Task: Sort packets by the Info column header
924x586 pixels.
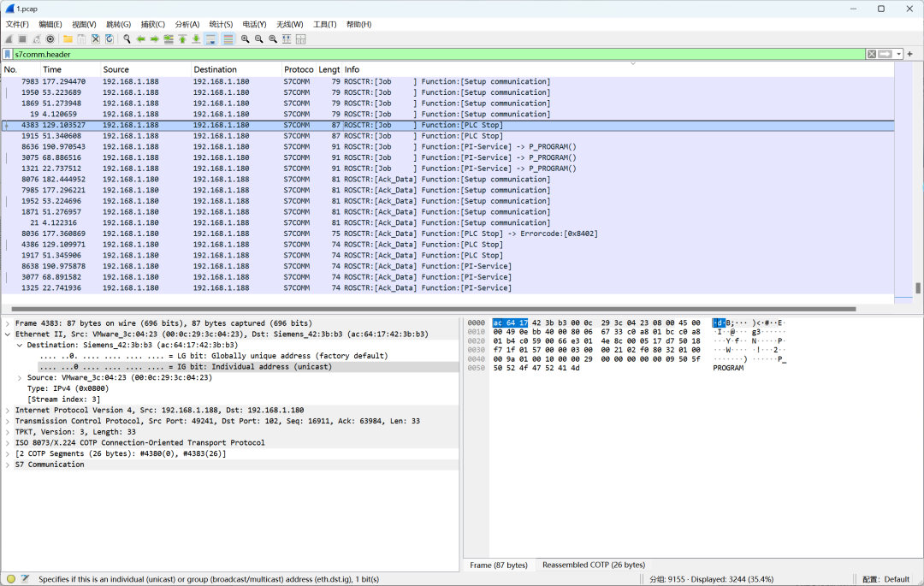Action: [x=619, y=69]
